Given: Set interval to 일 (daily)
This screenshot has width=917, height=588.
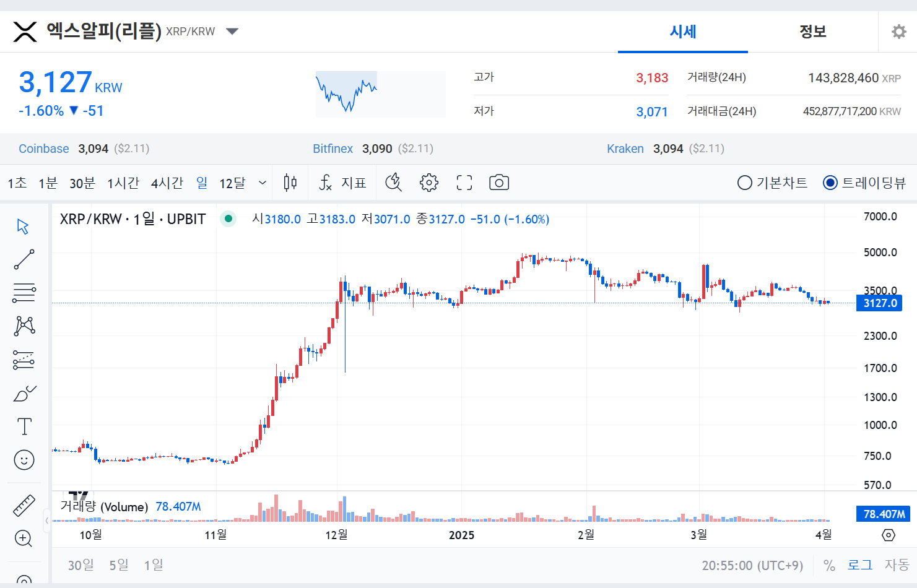Looking at the screenshot, I should (x=202, y=183).
